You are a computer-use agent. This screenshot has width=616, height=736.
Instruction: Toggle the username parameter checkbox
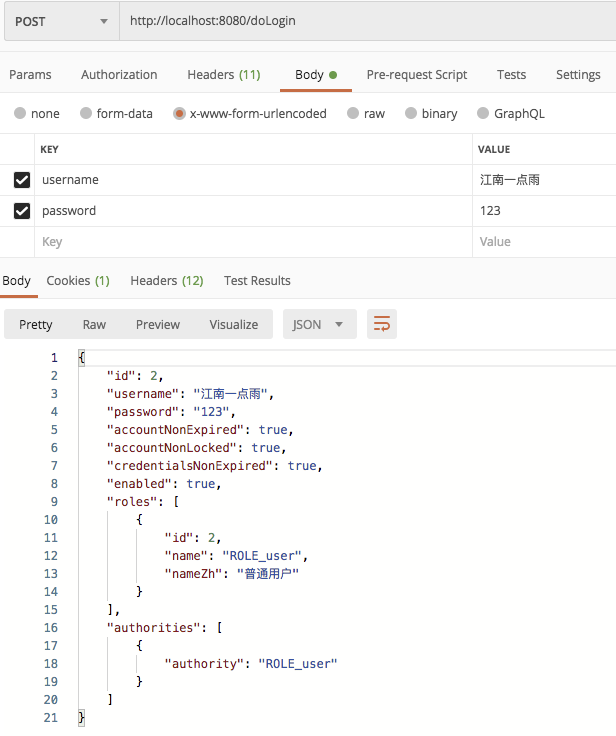click(x=21, y=180)
